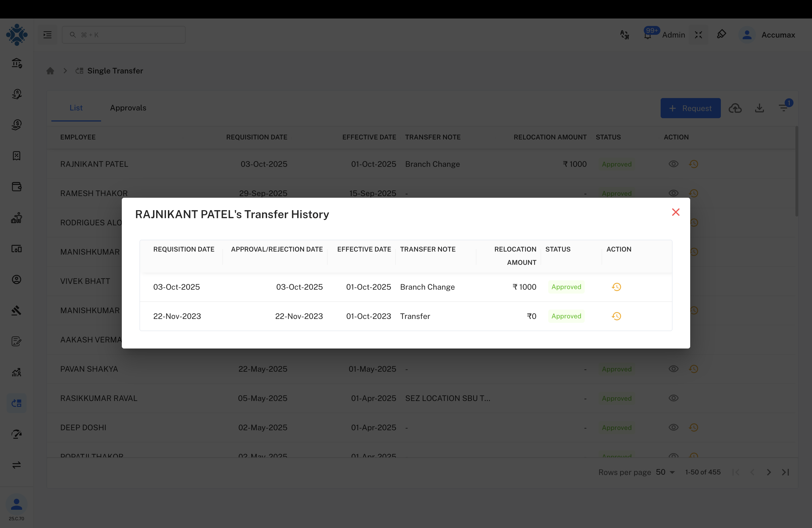Select the List tab
This screenshot has width=812, height=528.
click(76, 108)
